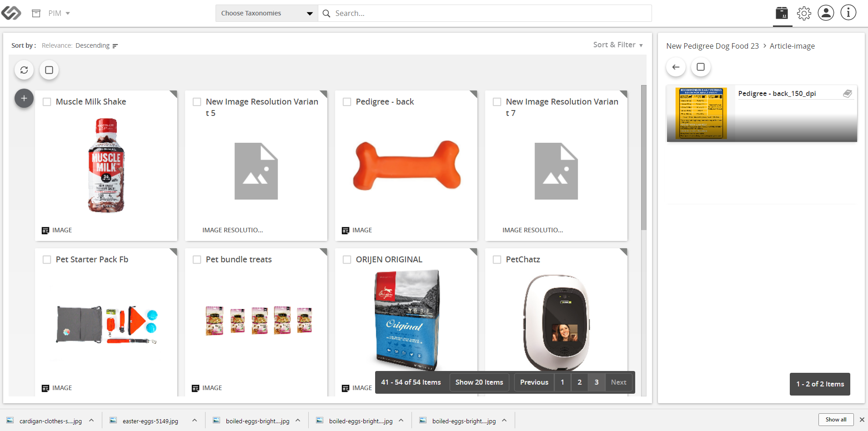This screenshot has height=431, width=868.
Task: Click the information icon
Action: [848, 13]
